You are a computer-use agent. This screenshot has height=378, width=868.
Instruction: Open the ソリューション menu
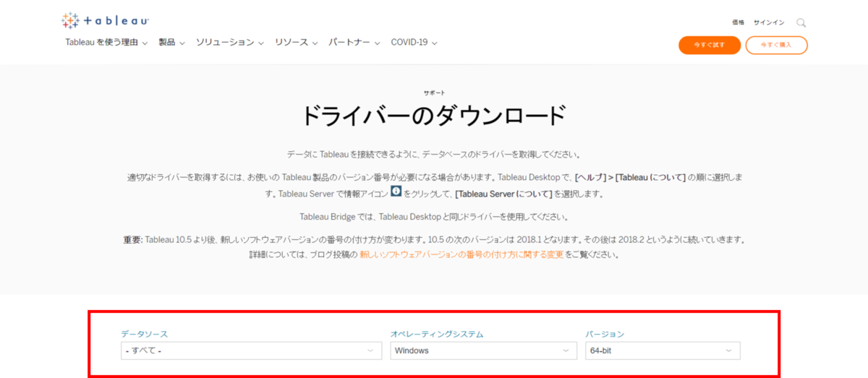pos(229,43)
